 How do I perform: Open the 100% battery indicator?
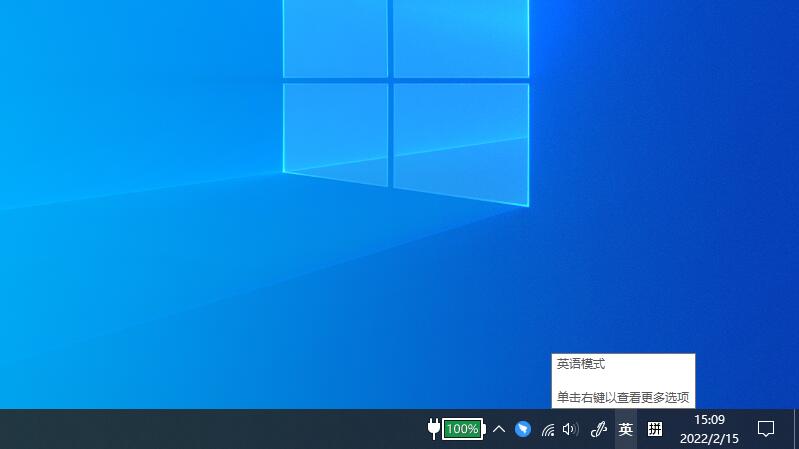(462, 429)
